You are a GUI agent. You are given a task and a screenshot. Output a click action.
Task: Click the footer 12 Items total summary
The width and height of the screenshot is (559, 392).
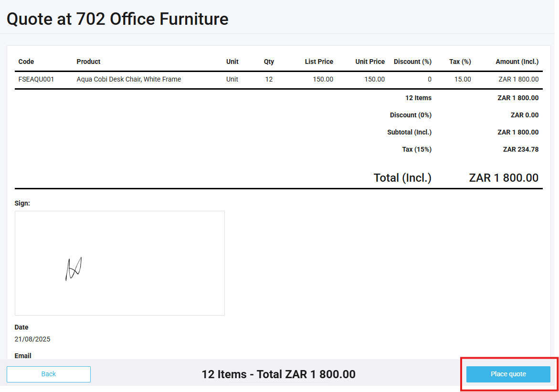[278, 374]
